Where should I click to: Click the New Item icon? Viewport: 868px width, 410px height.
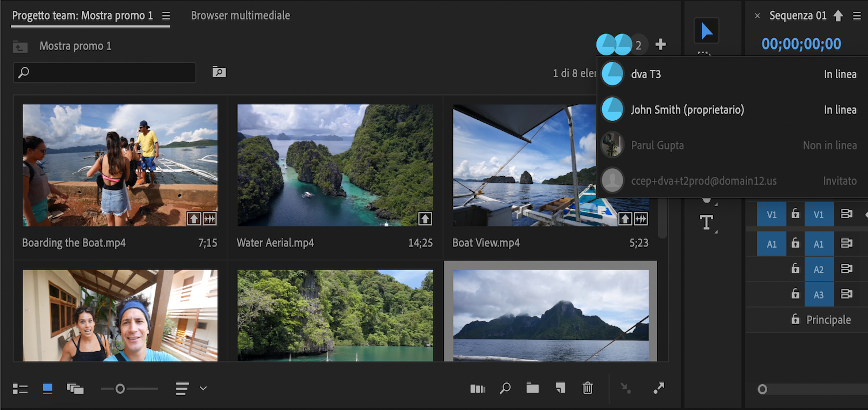(560, 389)
